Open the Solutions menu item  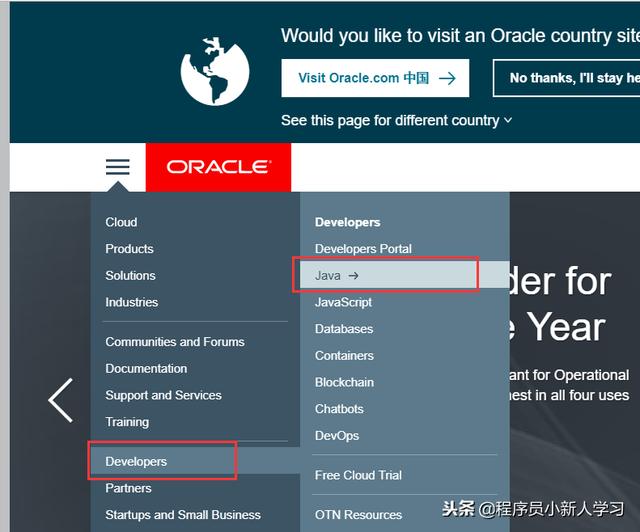pos(130,276)
